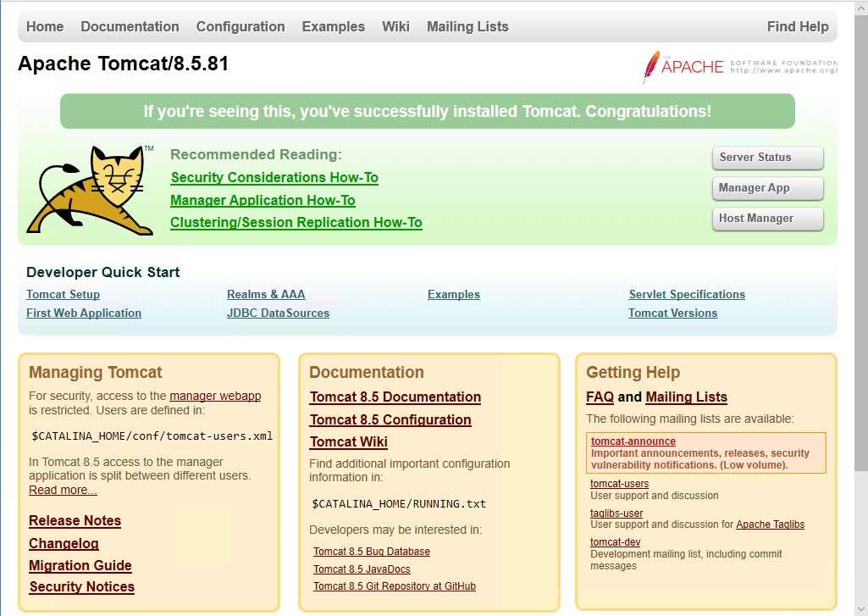Open Tomcat 8.5 JavaDocs link

[x=362, y=569]
